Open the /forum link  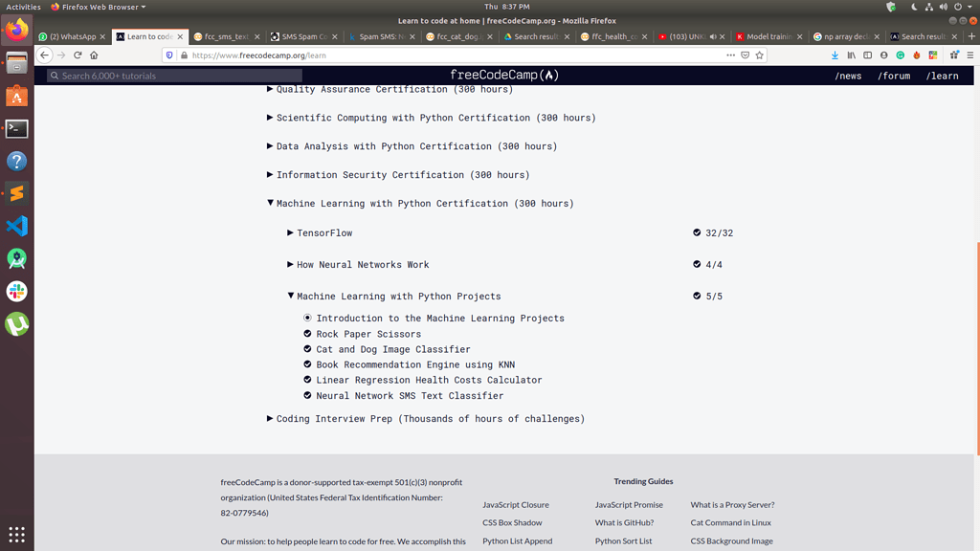click(894, 75)
